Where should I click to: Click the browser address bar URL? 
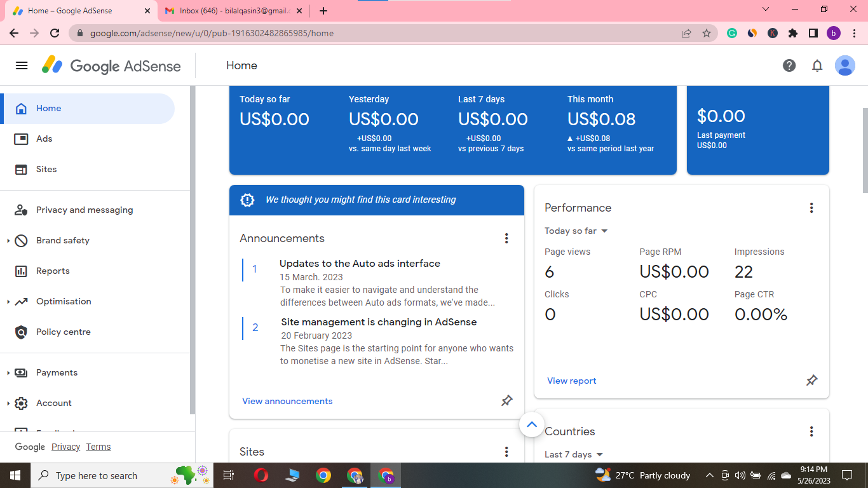(212, 33)
